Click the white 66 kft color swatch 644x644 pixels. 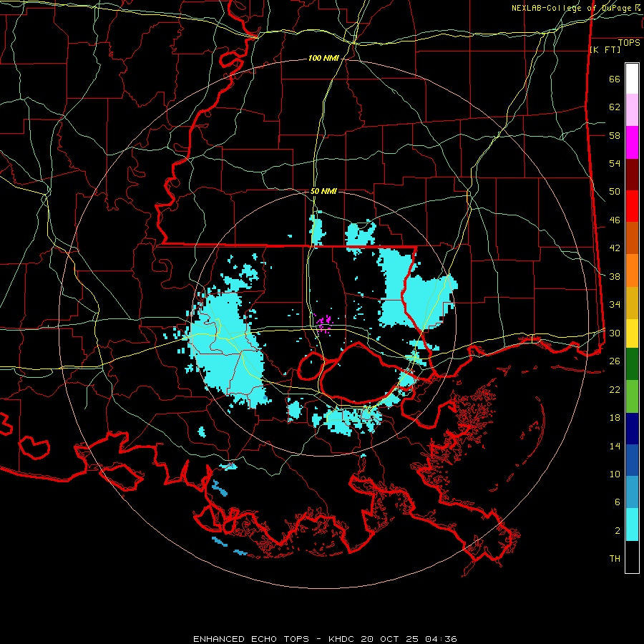[x=632, y=79]
